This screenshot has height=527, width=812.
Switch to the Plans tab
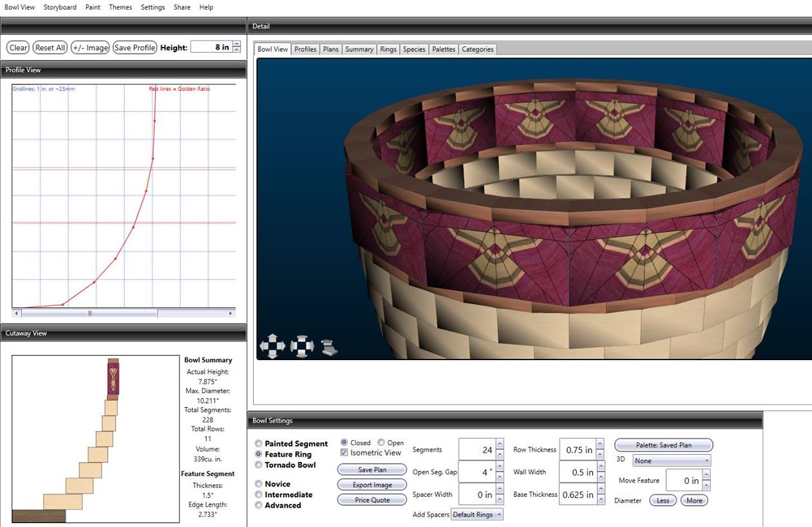coord(331,49)
